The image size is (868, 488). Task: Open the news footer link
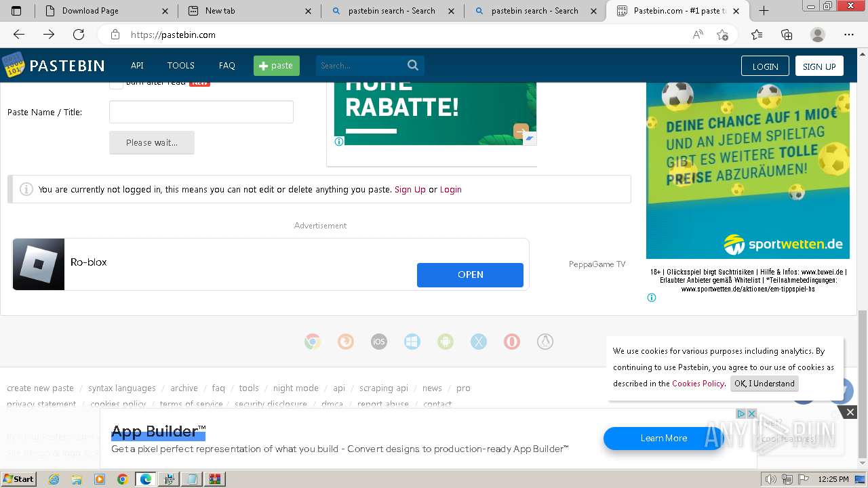coord(432,388)
